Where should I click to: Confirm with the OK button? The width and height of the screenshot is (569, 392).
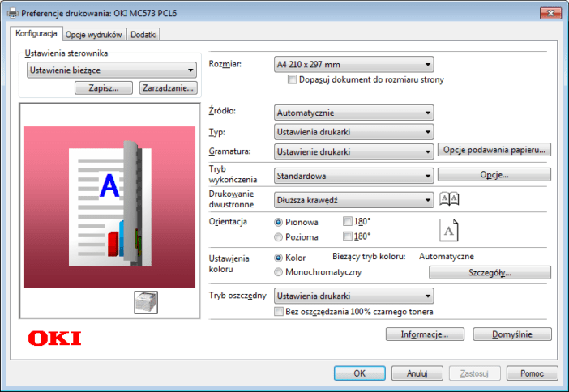(360, 373)
